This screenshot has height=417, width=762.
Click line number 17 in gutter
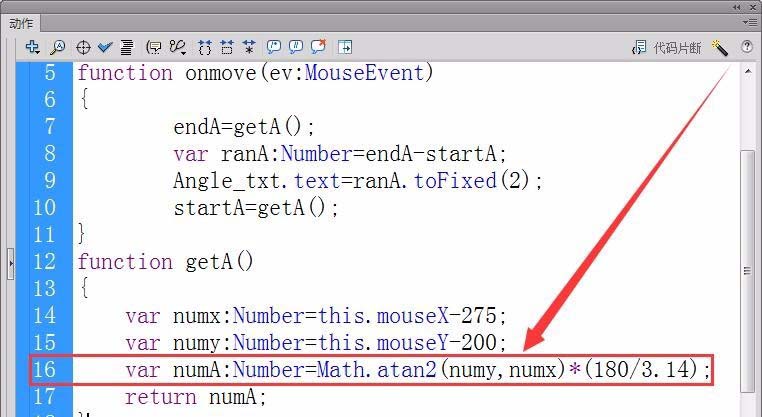44,397
